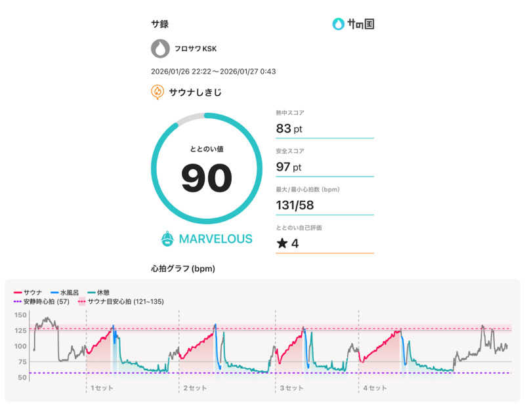Toggle the 水風呂 blue legend entry
Image resolution: width=525 pixels, height=420 pixels.
pyautogui.click(x=66, y=291)
